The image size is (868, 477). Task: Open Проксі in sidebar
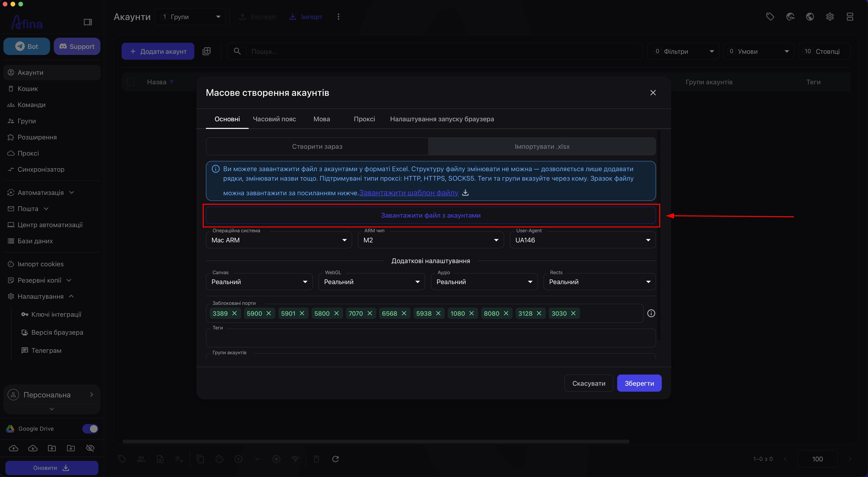tap(52, 153)
